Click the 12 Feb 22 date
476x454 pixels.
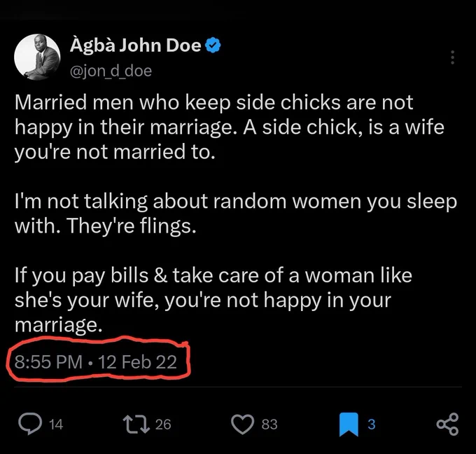pos(137,362)
